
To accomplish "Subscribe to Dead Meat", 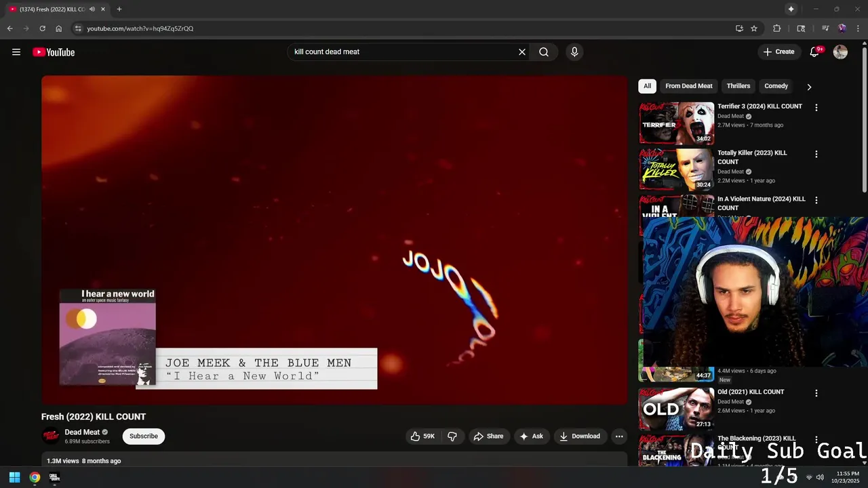I will tap(144, 436).
